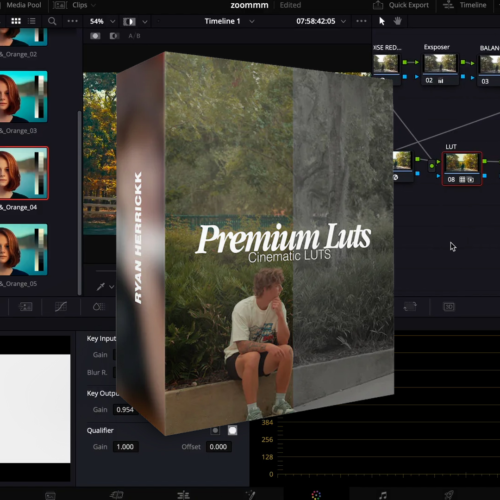500x500 pixels.
Task: Open the 54% zoom level dropdown
Action: pos(112,21)
